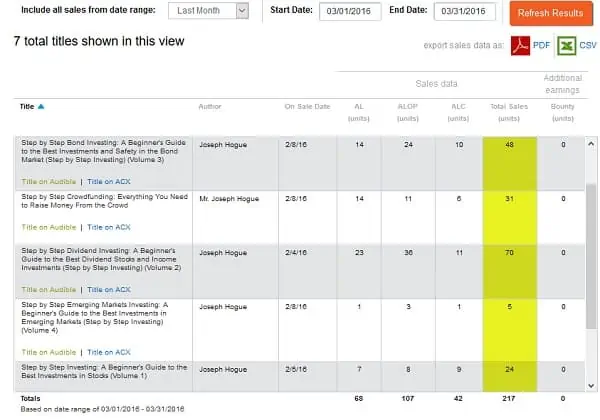Sort by the Author column header
Image resolution: width=600 pixels, height=420 pixels.
[209, 105]
